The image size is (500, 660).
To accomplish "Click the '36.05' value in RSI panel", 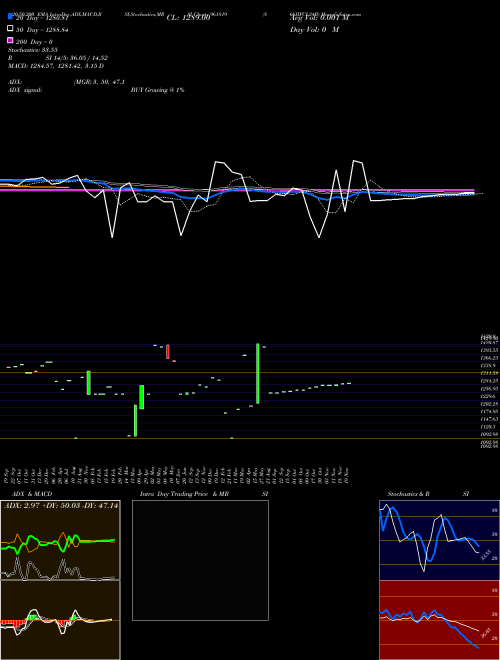I will click(x=484, y=633).
